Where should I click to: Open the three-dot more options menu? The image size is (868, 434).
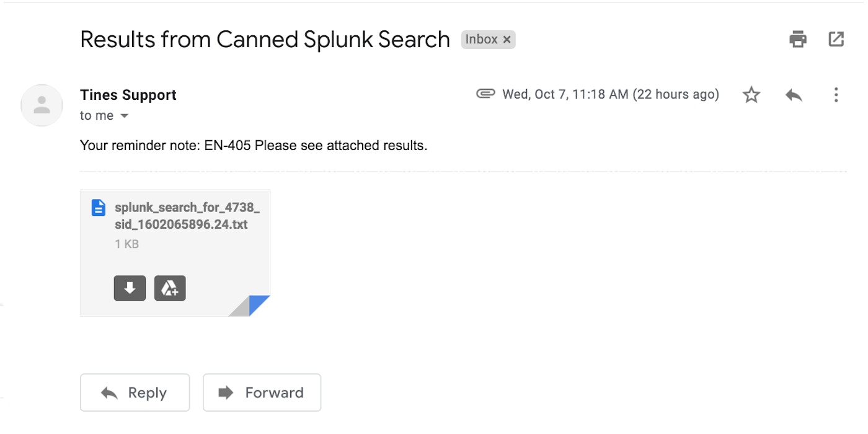836,95
